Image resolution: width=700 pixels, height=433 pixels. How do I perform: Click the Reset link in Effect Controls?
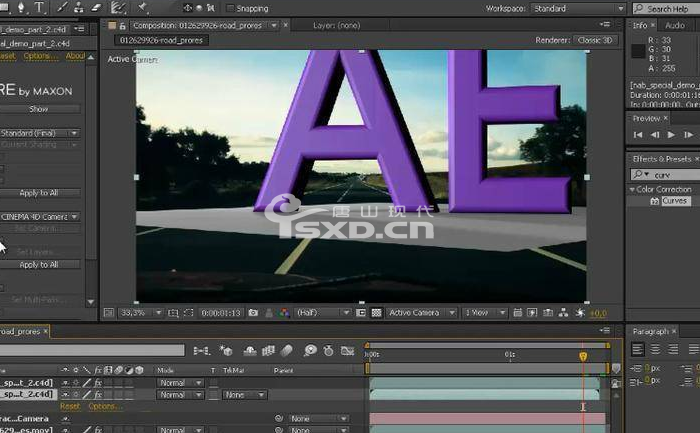pos(7,56)
